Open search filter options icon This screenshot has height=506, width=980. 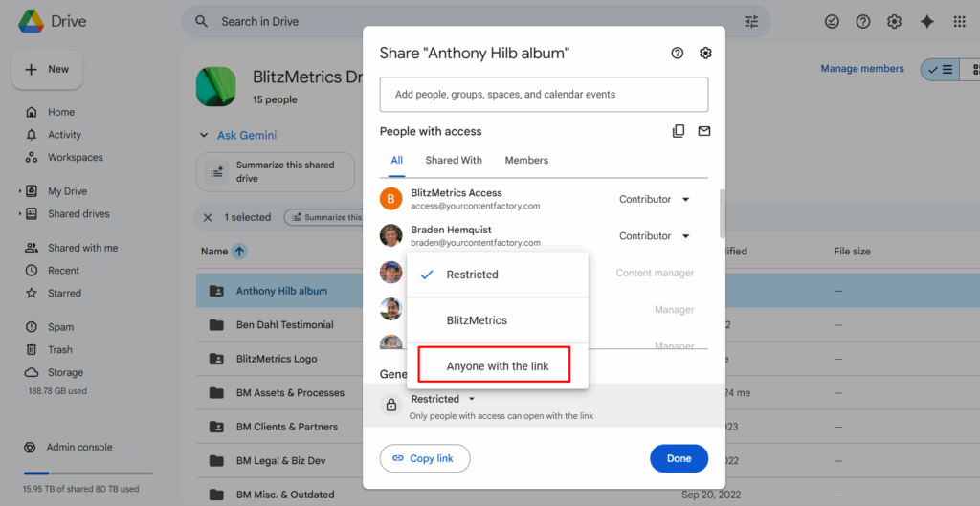point(751,21)
